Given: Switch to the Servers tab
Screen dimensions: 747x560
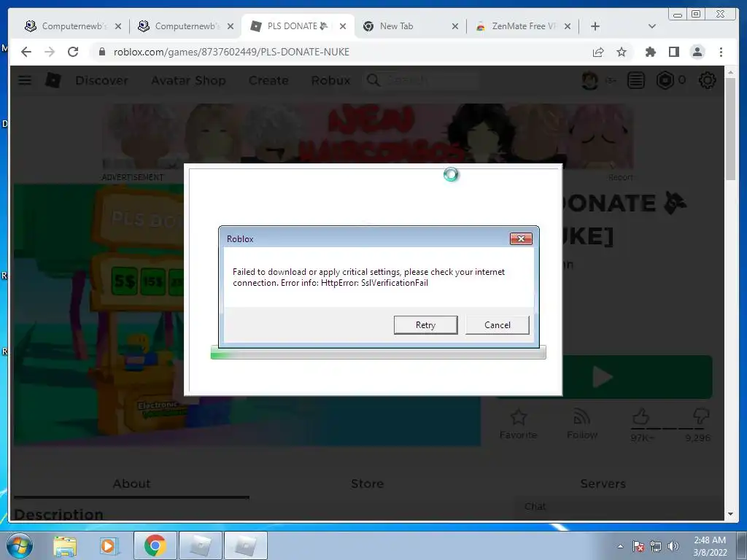Looking at the screenshot, I should pos(603,483).
